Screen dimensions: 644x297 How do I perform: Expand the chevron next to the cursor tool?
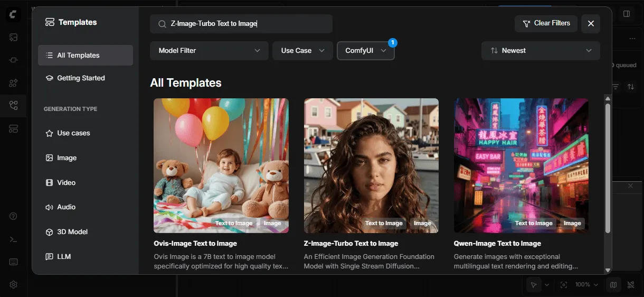tap(547, 285)
